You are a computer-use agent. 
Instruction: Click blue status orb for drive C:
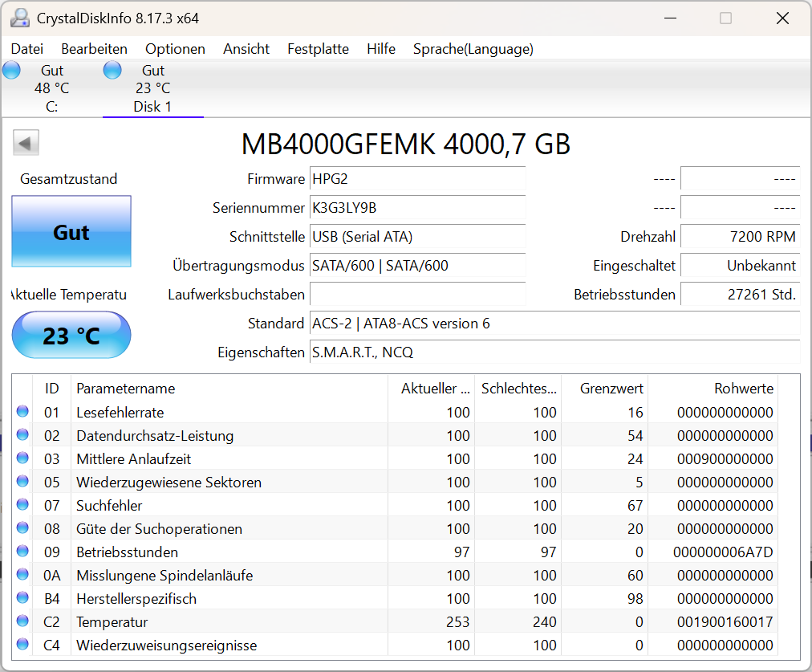pyautogui.click(x=11, y=70)
